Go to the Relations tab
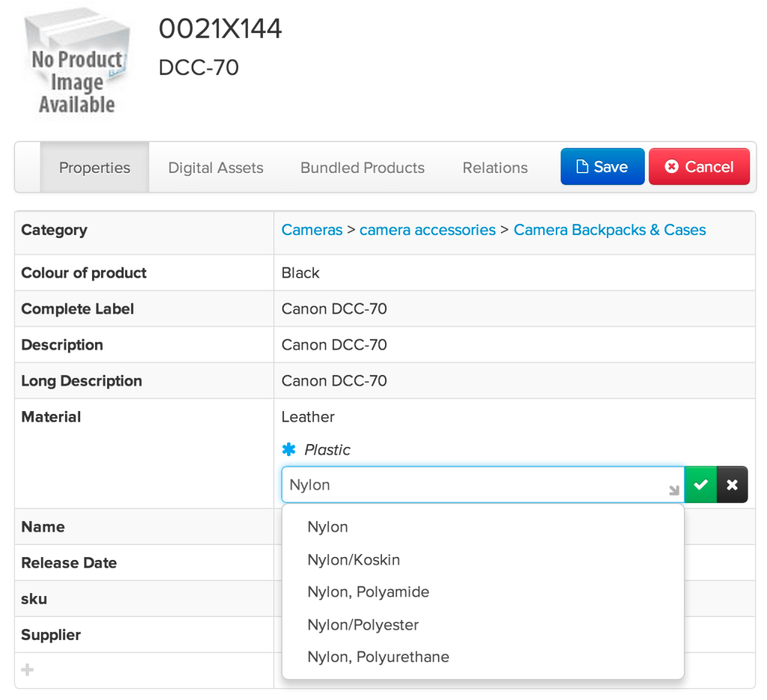 pyautogui.click(x=495, y=168)
